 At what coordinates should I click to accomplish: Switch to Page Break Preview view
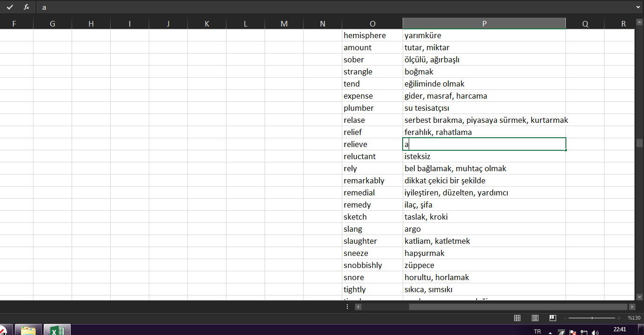point(552,318)
